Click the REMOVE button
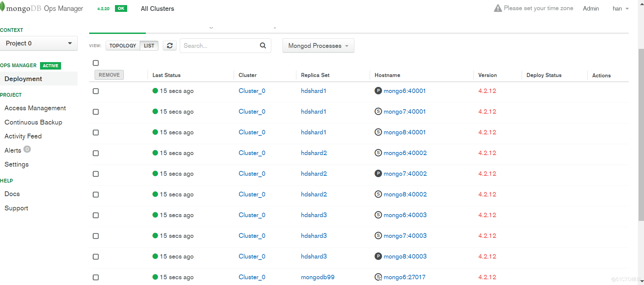The width and height of the screenshot is (644, 285). 109,75
